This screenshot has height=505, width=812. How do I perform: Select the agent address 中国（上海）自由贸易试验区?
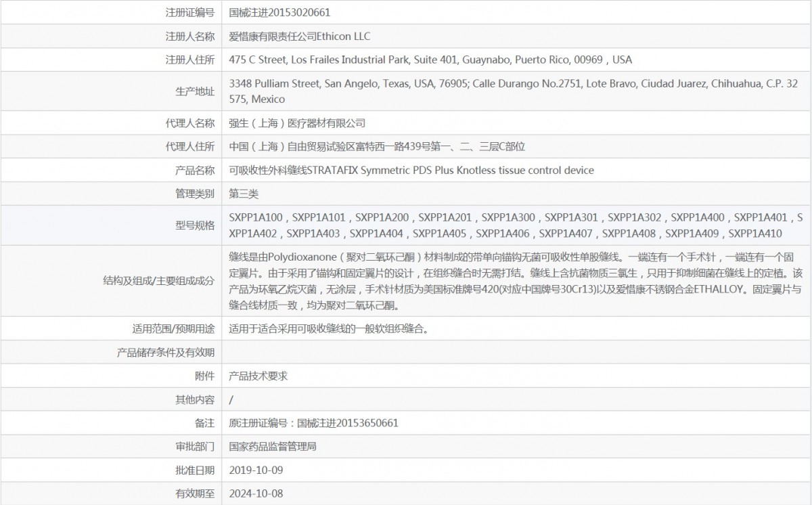(377, 146)
